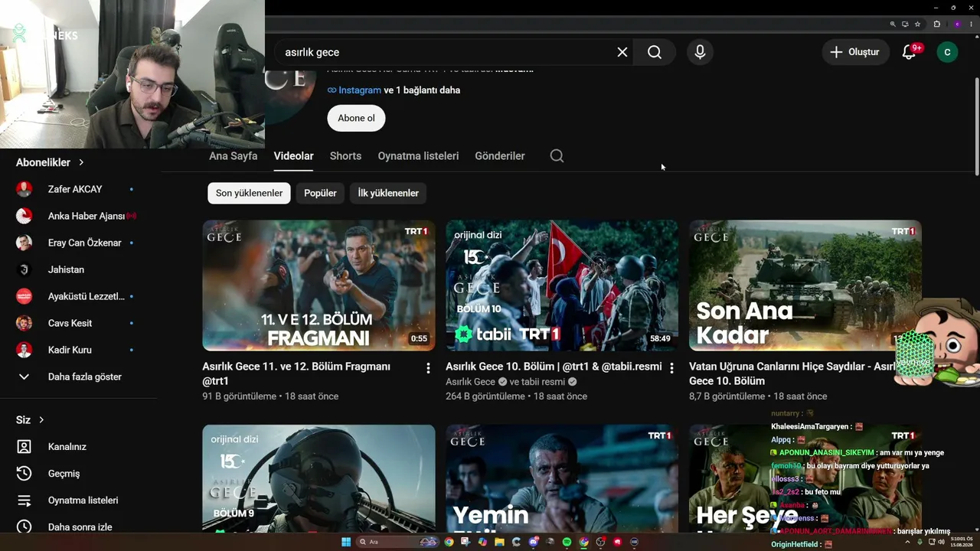Open Spotify from the taskbar

click(x=567, y=542)
